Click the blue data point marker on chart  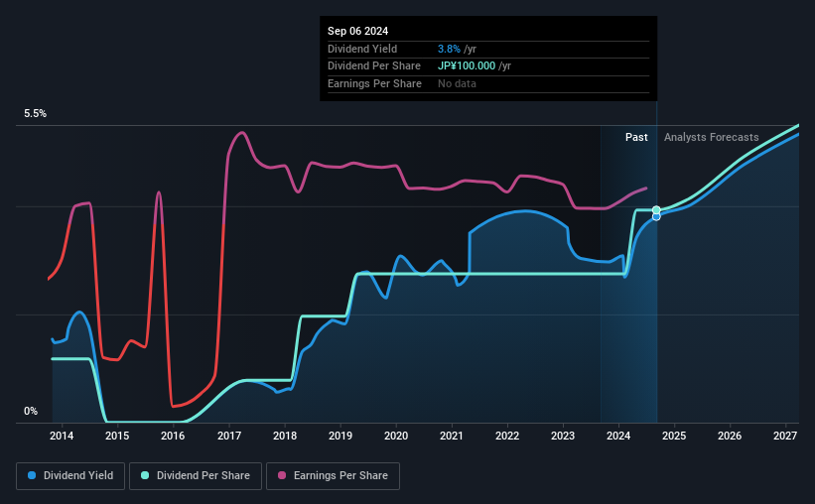click(656, 216)
